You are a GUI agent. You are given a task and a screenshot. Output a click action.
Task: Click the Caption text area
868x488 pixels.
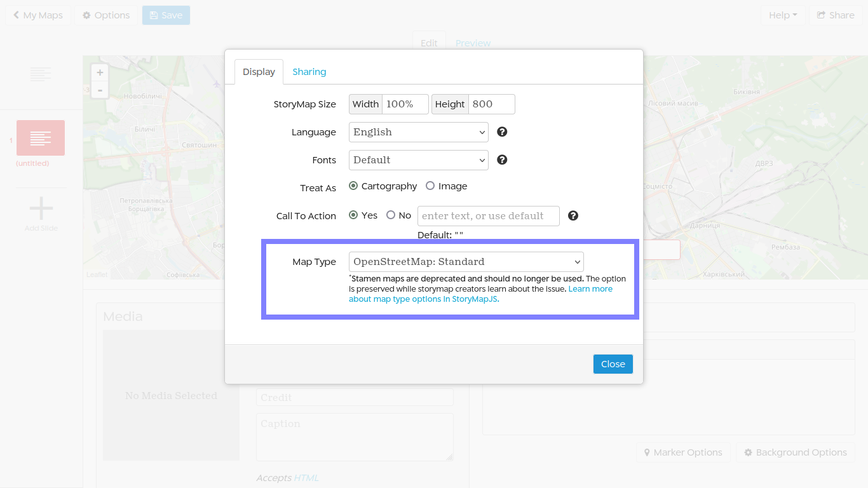pos(355,437)
